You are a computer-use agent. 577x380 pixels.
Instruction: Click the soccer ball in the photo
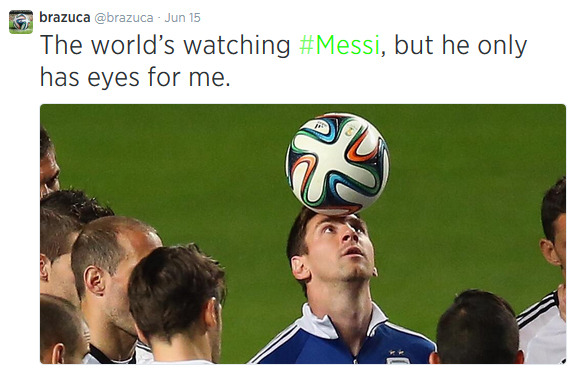coord(337,164)
